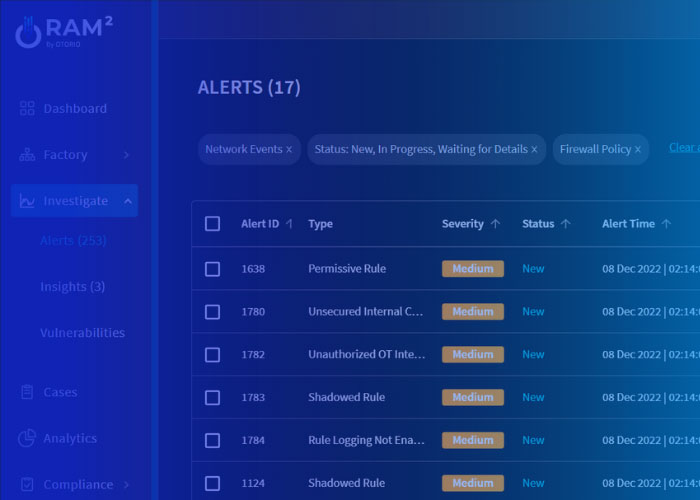Sort by Alert ID arrow
The width and height of the screenshot is (700, 500).
(x=290, y=224)
